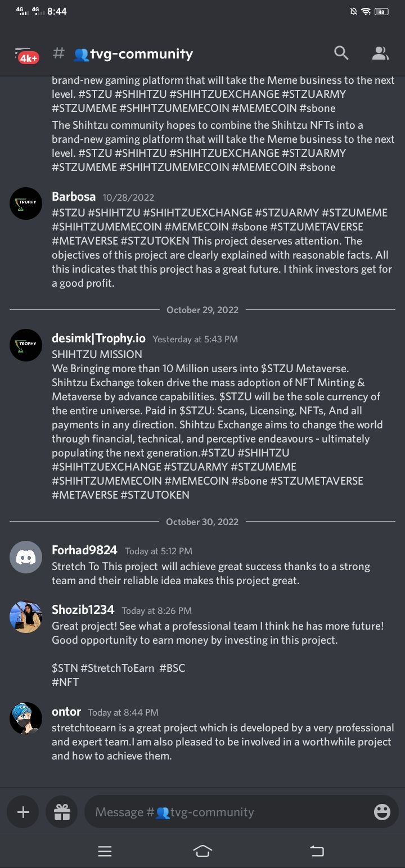
Task: Focus the Message #tvg-community input field
Action: coord(225,812)
